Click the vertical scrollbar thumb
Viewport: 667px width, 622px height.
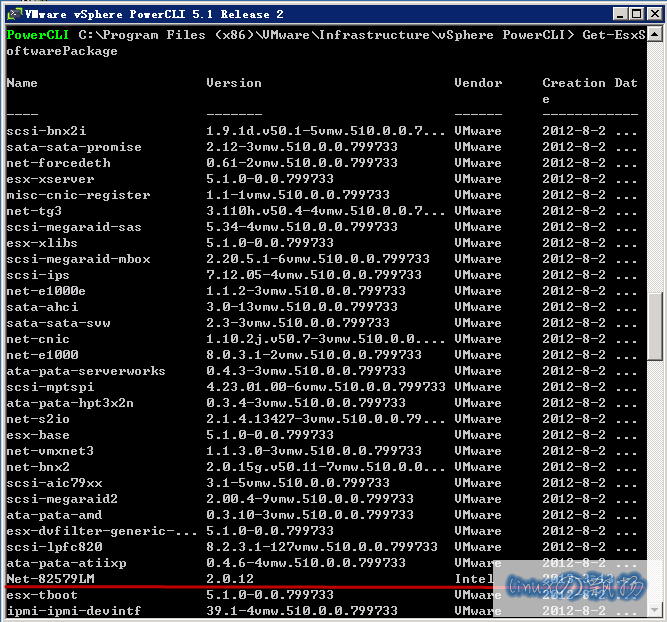coord(655,325)
